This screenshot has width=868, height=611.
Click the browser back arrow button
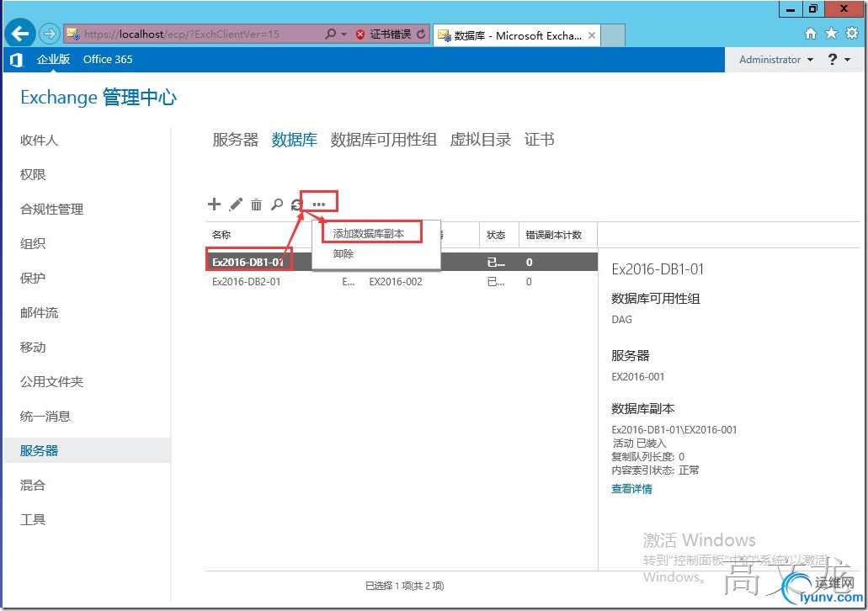[20, 34]
